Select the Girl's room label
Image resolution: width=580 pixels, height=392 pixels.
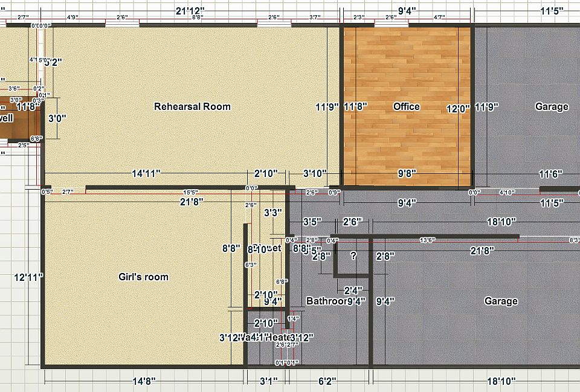143,277
